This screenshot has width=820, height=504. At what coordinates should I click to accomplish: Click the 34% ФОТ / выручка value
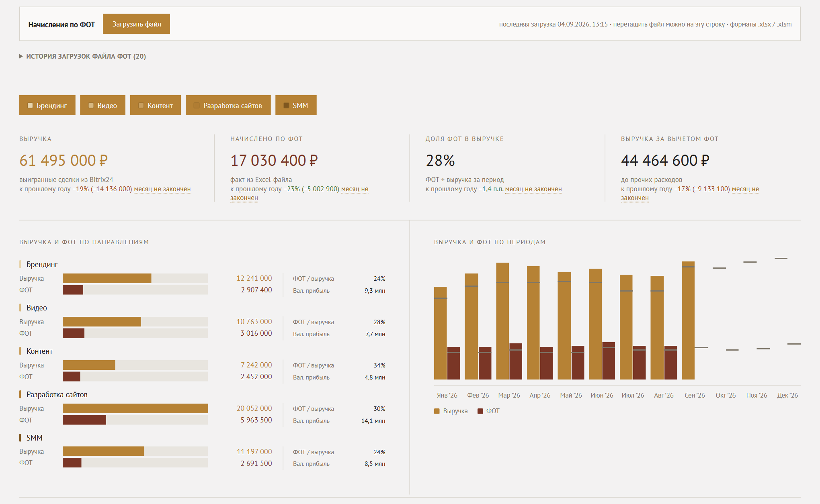[x=379, y=365]
